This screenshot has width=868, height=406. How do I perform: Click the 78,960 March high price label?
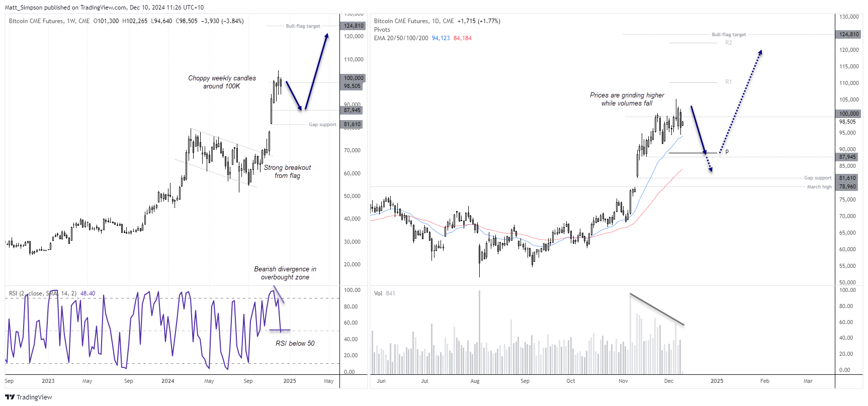(847, 187)
